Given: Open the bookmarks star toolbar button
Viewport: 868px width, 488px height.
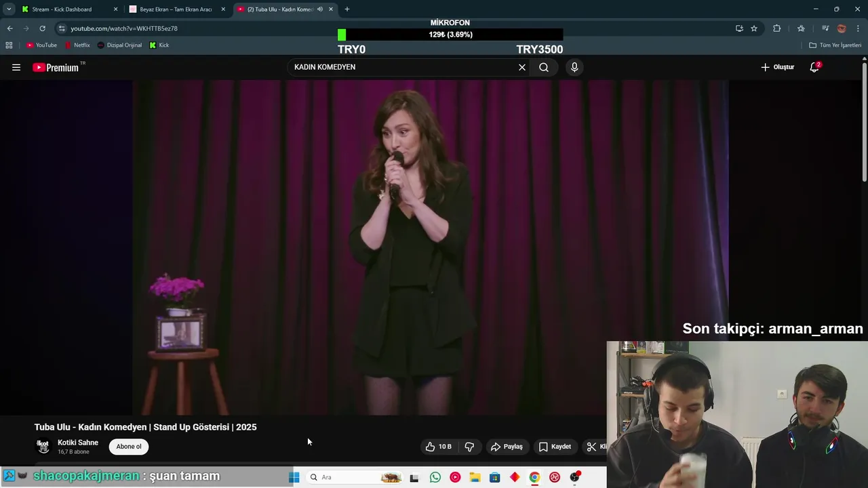Looking at the screenshot, I should (x=801, y=28).
